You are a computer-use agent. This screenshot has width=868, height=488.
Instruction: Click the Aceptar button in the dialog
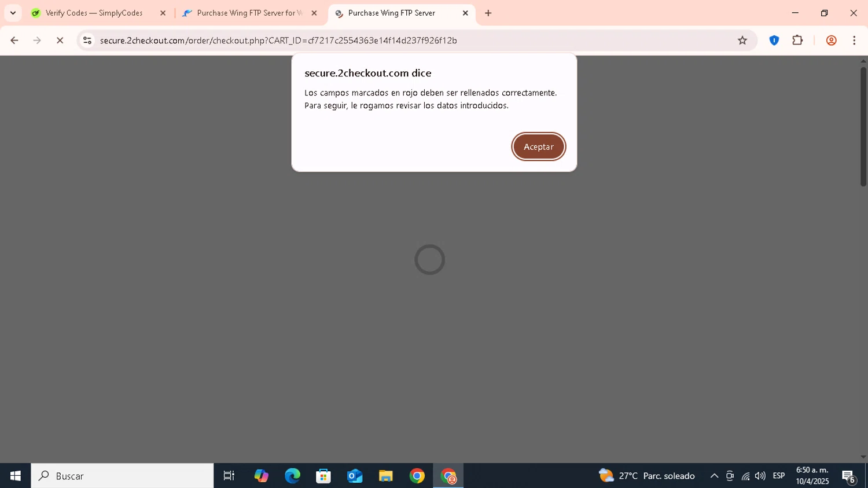click(539, 146)
